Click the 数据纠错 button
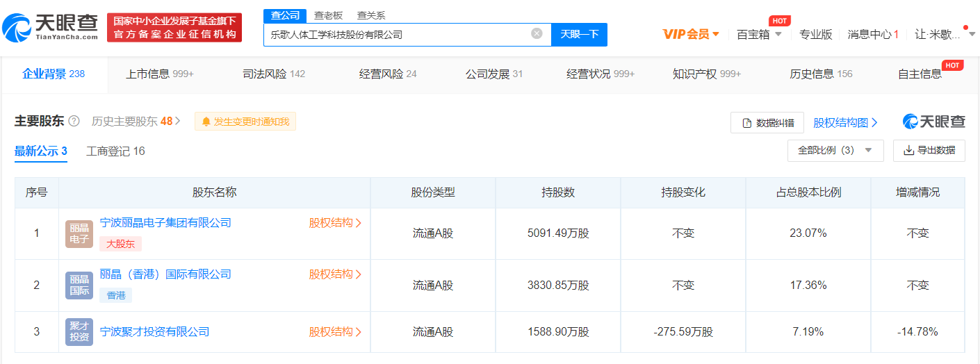This screenshot has height=364, width=980. pos(767,123)
